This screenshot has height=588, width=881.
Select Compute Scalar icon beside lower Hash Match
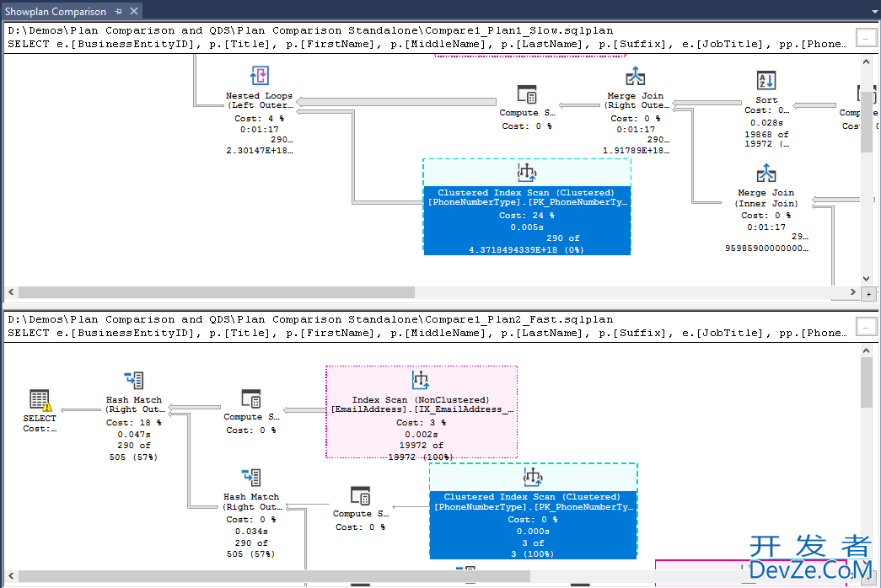coord(361,496)
